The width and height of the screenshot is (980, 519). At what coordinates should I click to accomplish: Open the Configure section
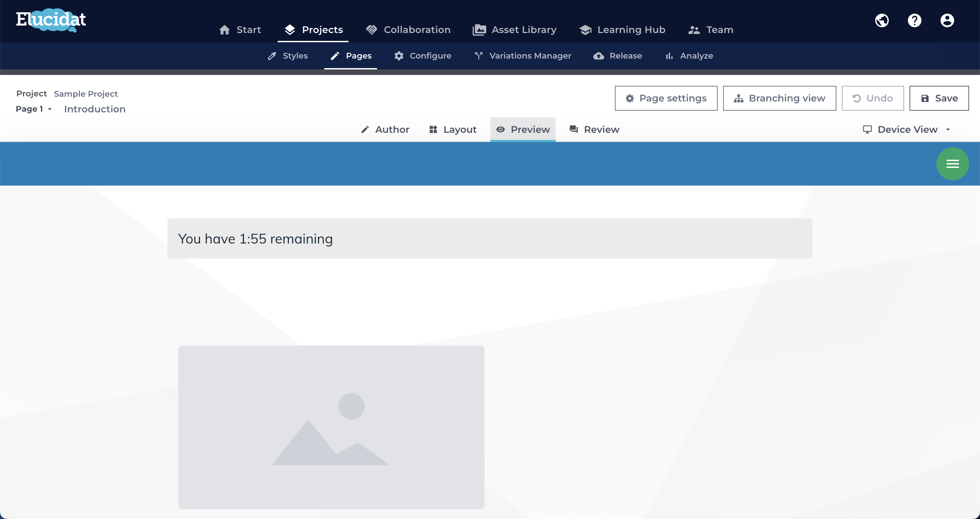[x=423, y=56]
